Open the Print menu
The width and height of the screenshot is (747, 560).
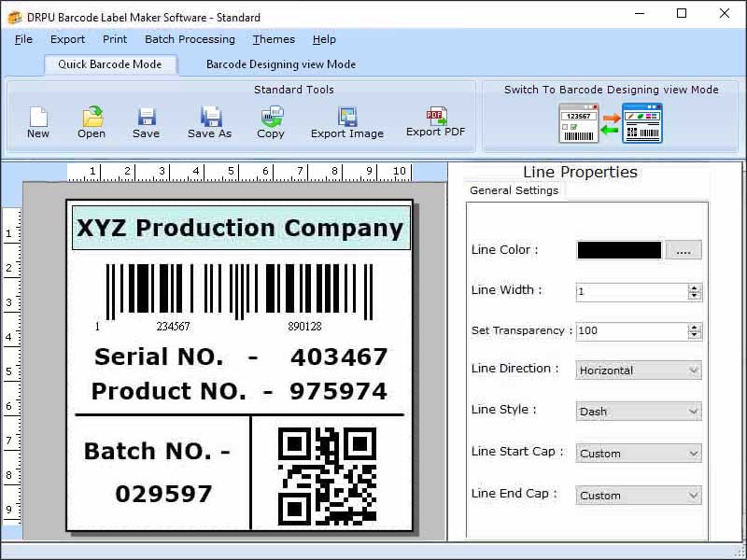[115, 39]
